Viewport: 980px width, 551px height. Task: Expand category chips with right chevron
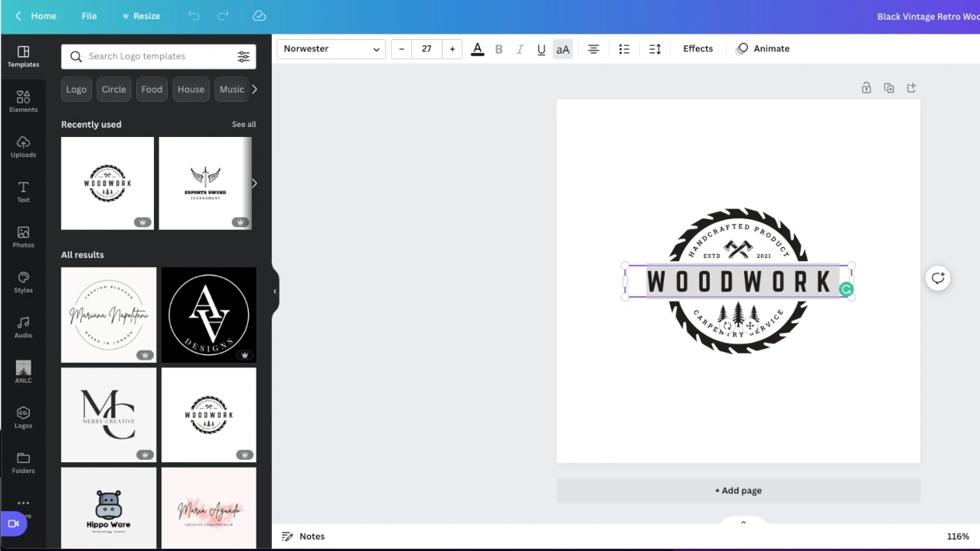pos(254,90)
